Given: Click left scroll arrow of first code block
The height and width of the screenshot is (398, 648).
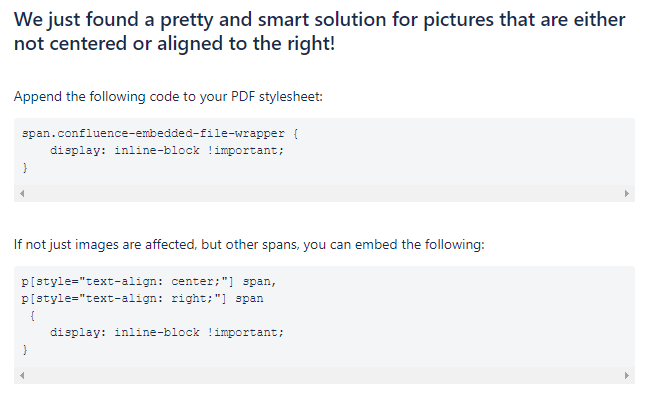Looking at the screenshot, I should click(x=22, y=193).
